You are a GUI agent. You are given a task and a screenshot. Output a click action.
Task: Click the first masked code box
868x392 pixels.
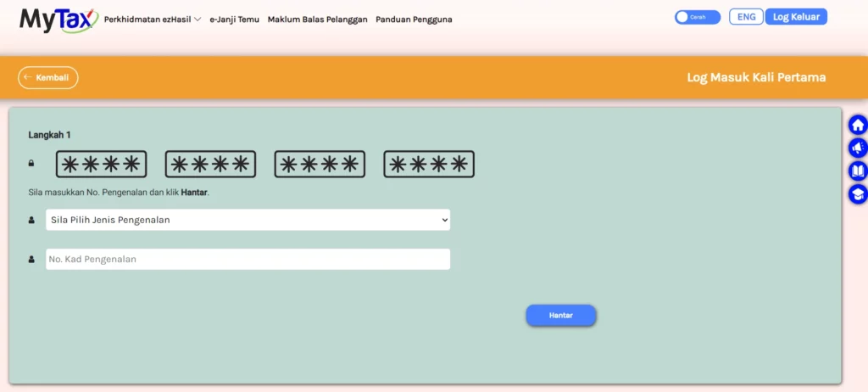click(101, 165)
